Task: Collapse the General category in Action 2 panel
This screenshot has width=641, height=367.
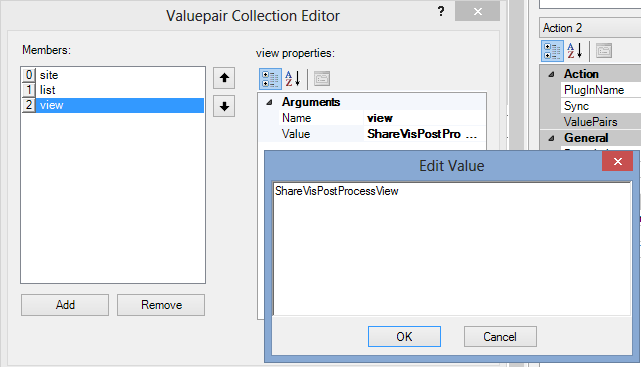Action: click(x=551, y=138)
